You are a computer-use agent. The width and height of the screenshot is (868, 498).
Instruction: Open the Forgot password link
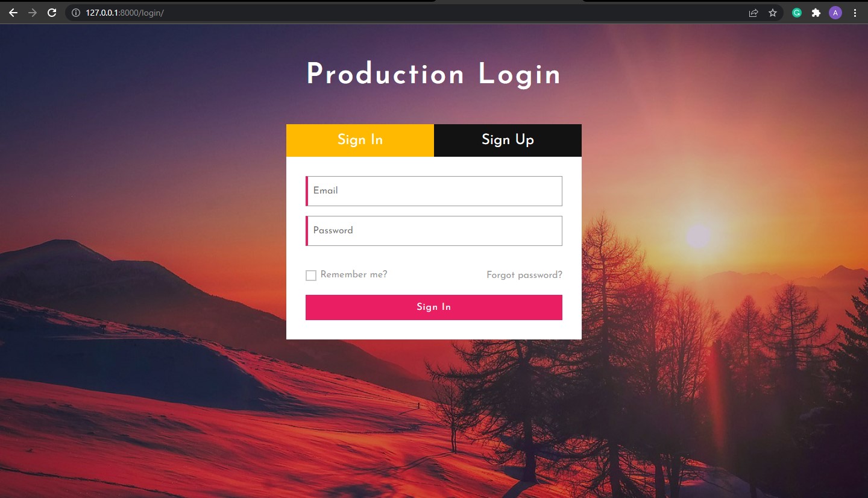[x=524, y=276]
